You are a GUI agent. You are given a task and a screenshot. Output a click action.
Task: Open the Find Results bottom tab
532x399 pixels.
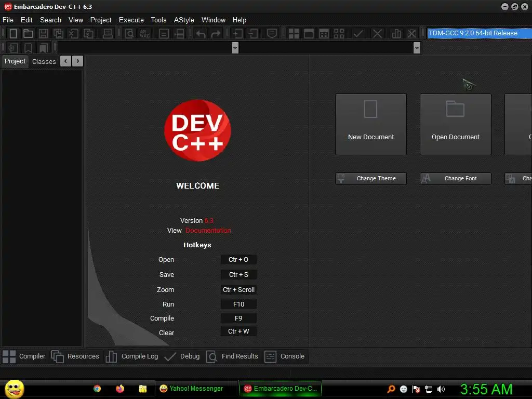pyautogui.click(x=232, y=356)
